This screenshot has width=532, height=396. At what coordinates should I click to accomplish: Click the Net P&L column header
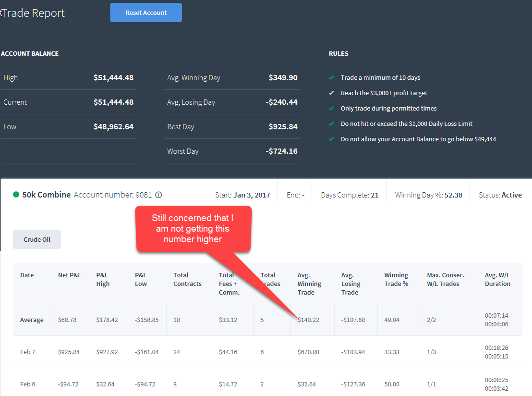pos(70,275)
